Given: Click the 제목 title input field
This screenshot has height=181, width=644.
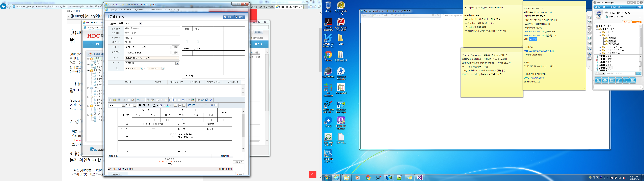Looking at the screenshot, I should pos(150,58).
